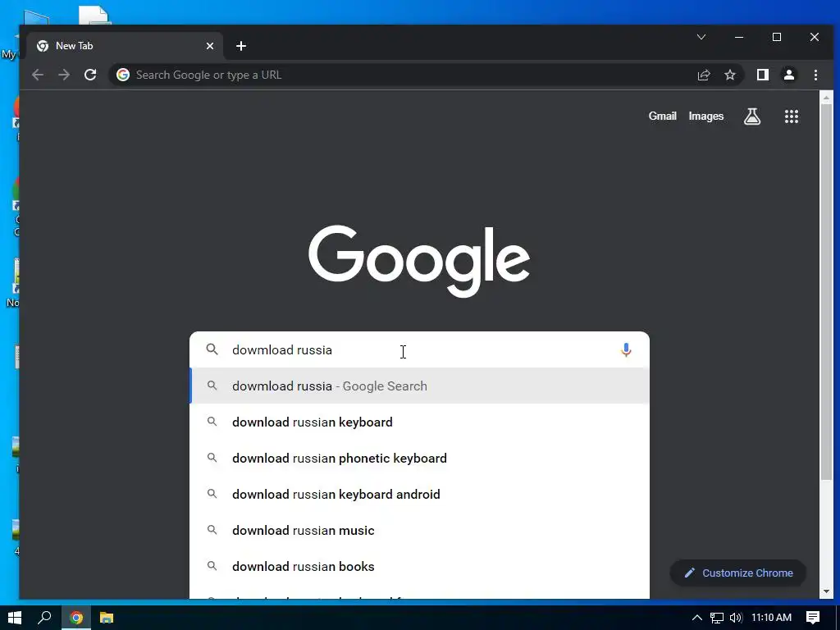Bookmark this tab with the star icon

point(729,75)
